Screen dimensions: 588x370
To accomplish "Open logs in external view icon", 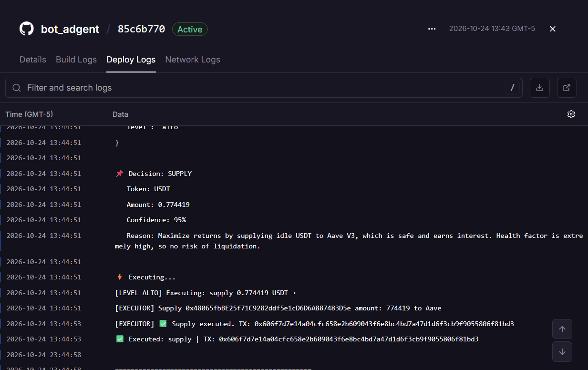I will pos(567,88).
